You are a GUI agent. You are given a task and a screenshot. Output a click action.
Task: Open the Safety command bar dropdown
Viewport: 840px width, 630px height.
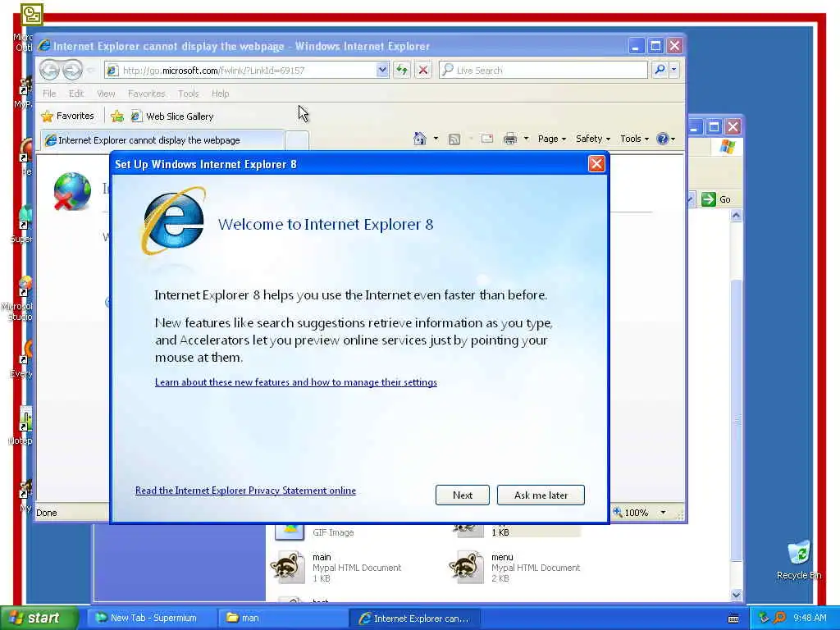593,139
